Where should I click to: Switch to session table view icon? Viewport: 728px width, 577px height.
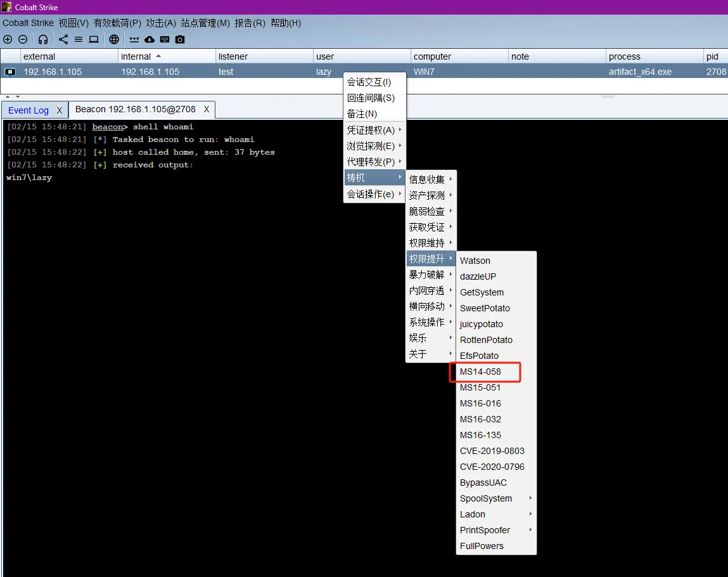[x=79, y=39]
